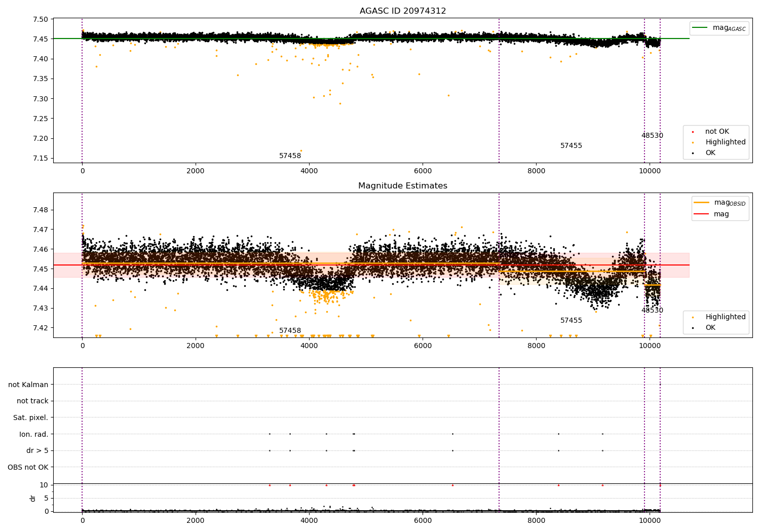Click the 'not track' row label
The width and height of the screenshot is (760, 532).
(32, 401)
